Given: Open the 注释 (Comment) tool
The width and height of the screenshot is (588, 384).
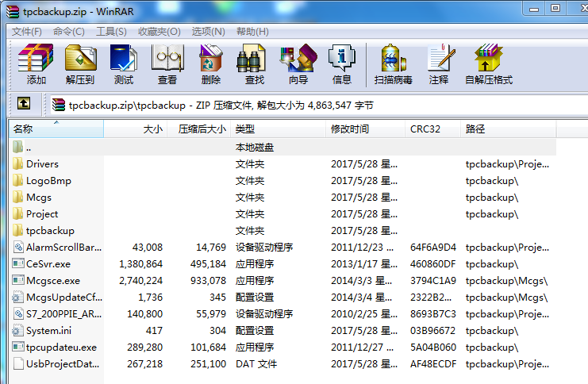Looking at the screenshot, I should pyautogui.click(x=439, y=64).
